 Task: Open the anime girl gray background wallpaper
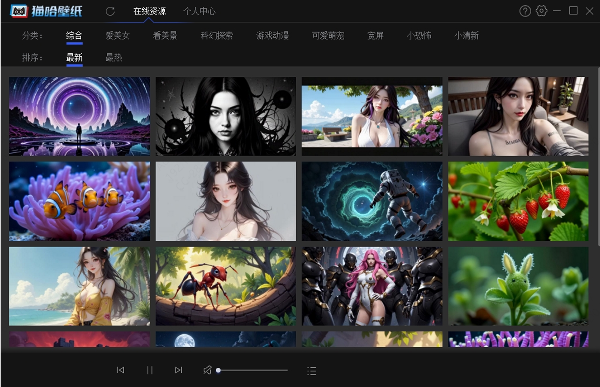click(x=226, y=201)
